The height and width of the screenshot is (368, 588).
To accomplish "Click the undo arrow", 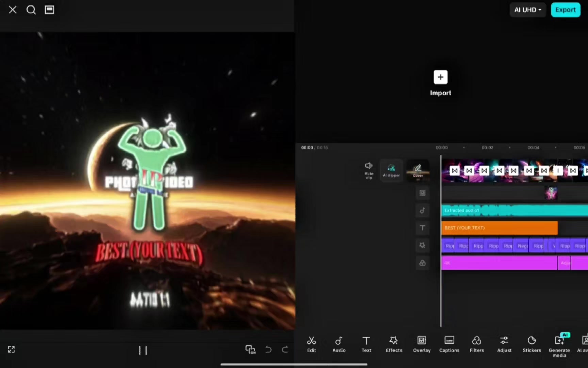I will point(268,350).
